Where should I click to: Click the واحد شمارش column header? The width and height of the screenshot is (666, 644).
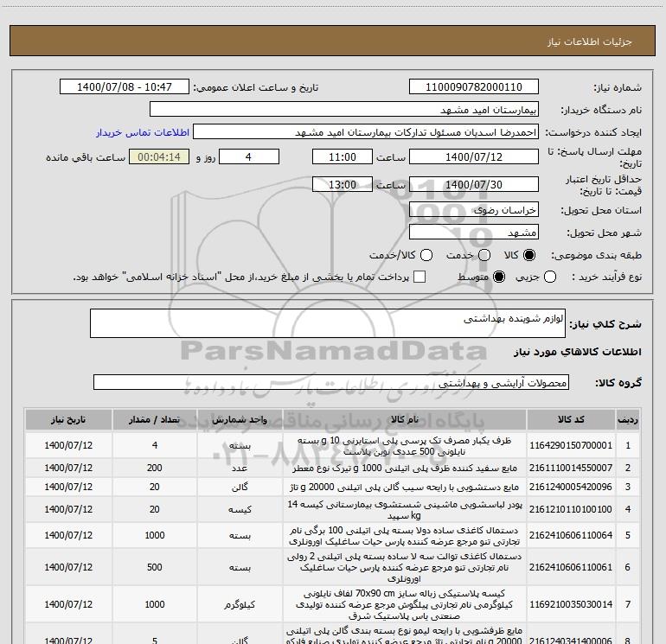(x=240, y=420)
